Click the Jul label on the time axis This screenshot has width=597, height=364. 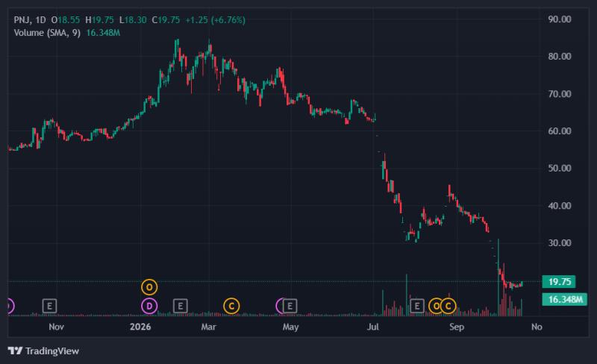coord(372,327)
